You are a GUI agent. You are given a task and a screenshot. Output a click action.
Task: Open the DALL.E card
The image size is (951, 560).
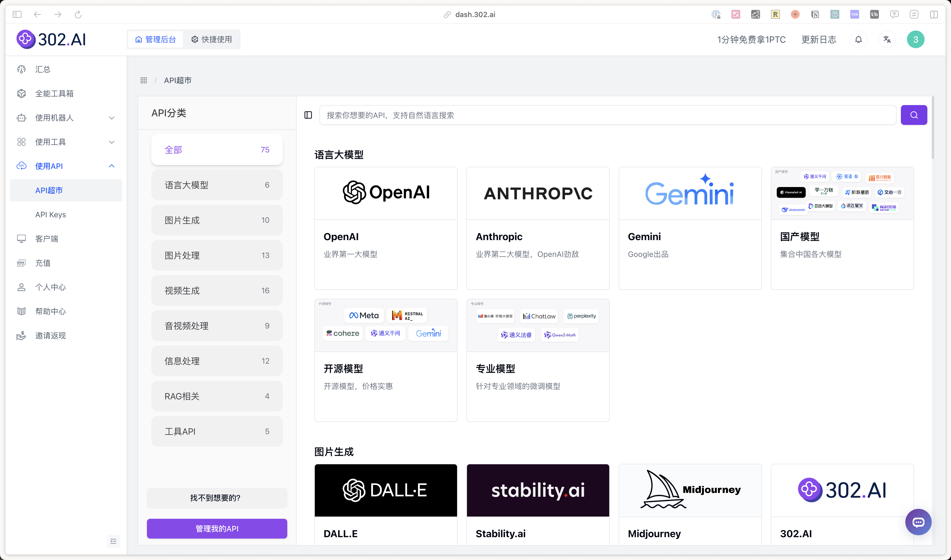point(386,504)
